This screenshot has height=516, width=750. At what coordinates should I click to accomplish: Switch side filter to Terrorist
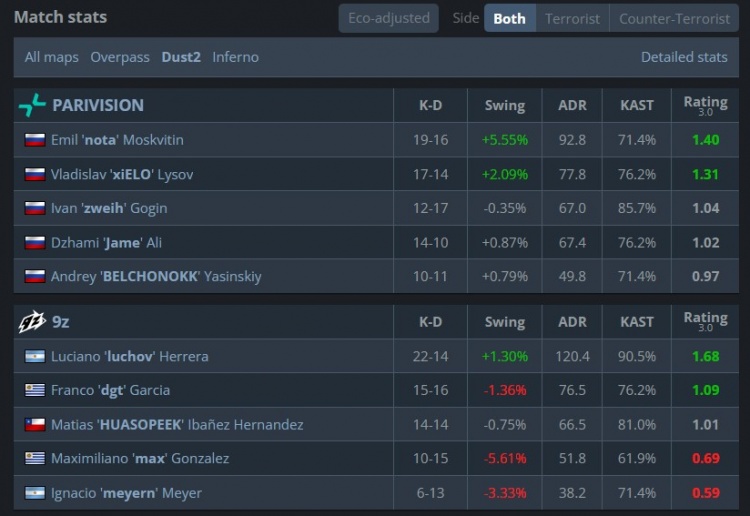pyautogui.click(x=572, y=18)
